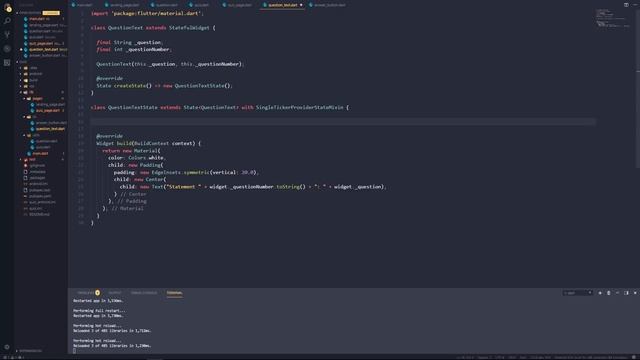
Task: Open landing_page.dart under pages folder
Action: (x=49, y=104)
